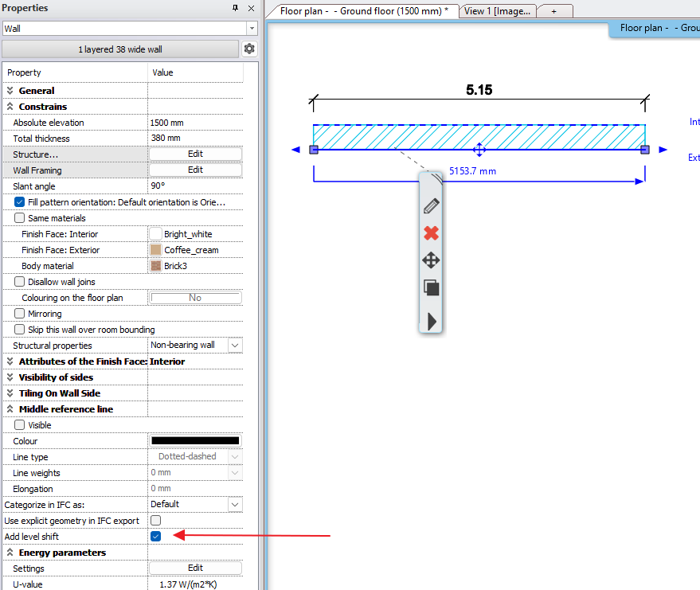Open wall settings via the gear icon
The height and width of the screenshot is (590, 700).
tap(249, 49)
